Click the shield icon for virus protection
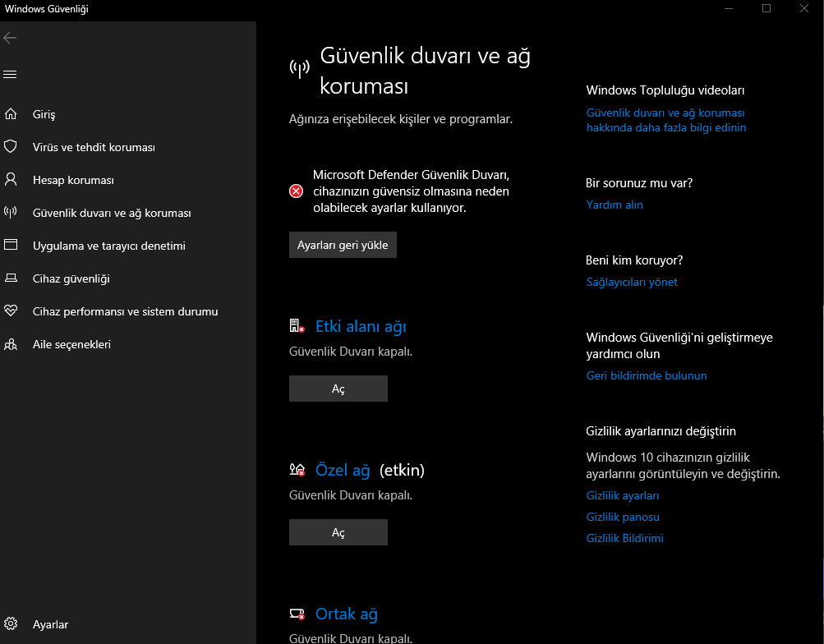The width and height of the screenshot is (824, 644). (x=11, y=146)
